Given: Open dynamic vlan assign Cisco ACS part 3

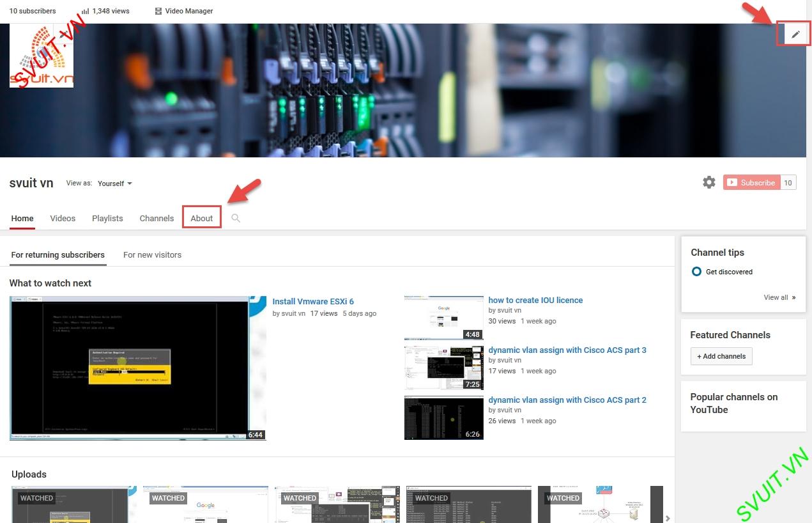Looking at the screenshot, I should click(x=567, y=350).
